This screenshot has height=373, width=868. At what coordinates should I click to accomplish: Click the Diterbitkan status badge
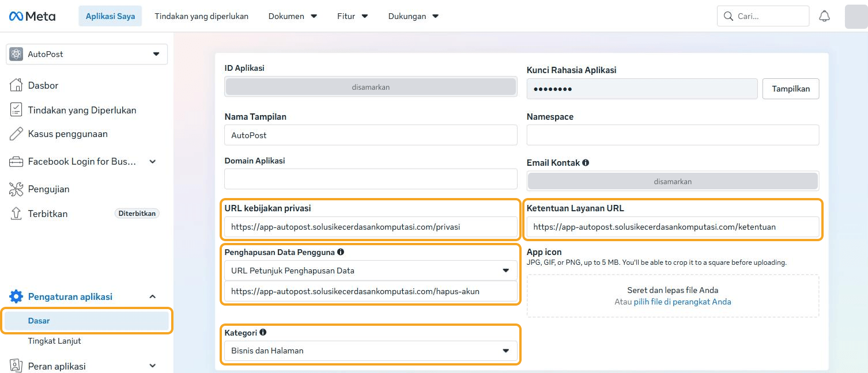tap(137, 214)
